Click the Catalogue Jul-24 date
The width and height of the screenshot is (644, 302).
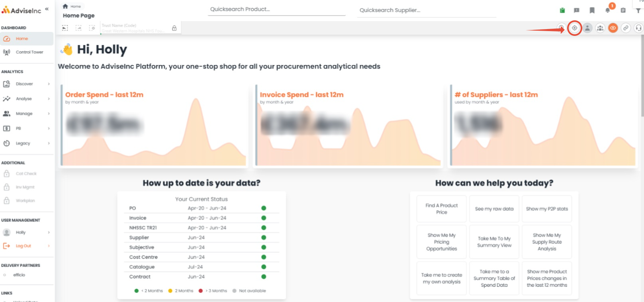[195, 267]
